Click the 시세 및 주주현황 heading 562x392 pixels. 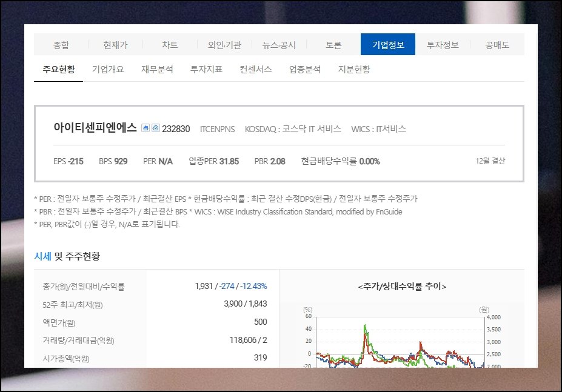67,256
